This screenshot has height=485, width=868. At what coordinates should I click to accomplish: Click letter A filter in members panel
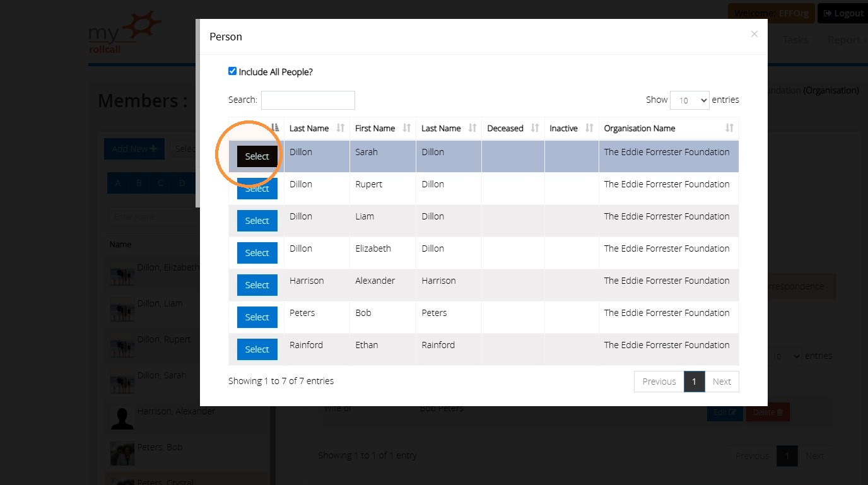coord(117,184)
